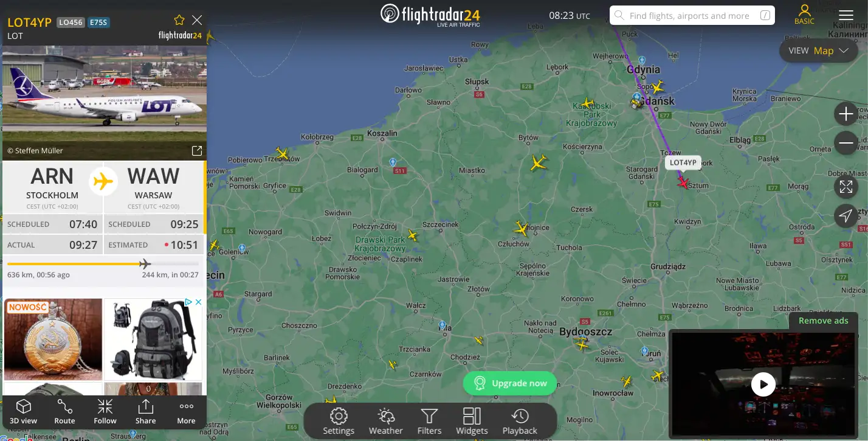Toggle fullscreen map mode

click(846, 187)
